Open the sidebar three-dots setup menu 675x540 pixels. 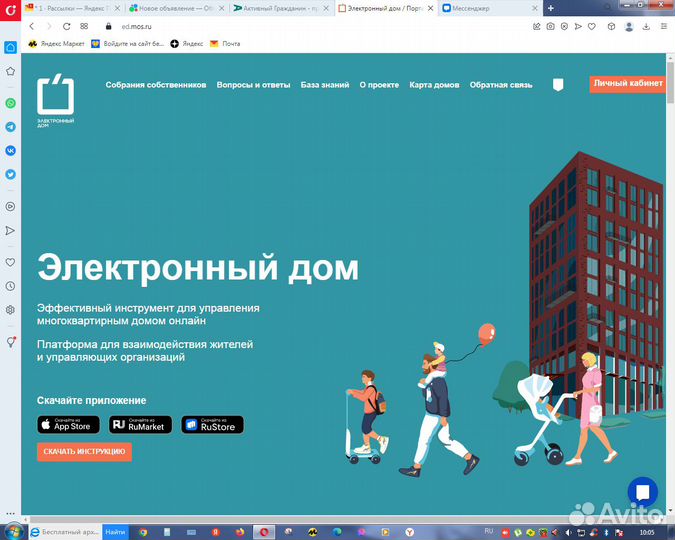click(x=10, y=513)
